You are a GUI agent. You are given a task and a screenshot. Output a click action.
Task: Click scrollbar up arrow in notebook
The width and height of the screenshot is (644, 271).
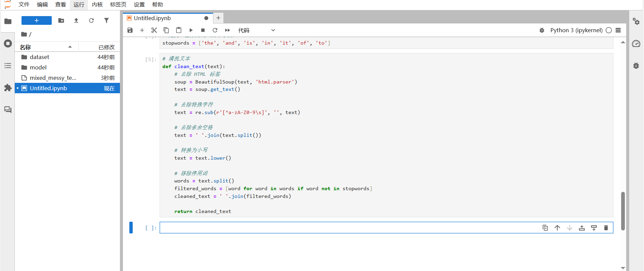pyautogui.click(x=623, y=42)
